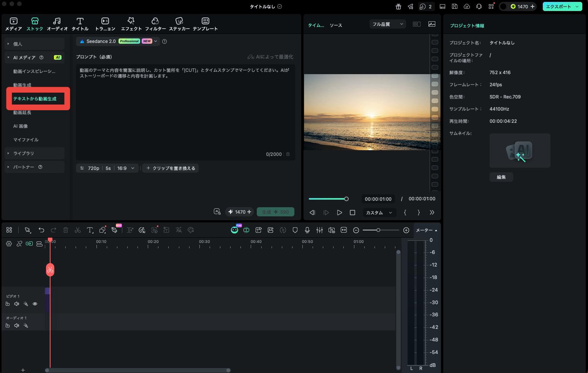Click the prompt text input area
This screenshot has width=588, height=373.
185,112
